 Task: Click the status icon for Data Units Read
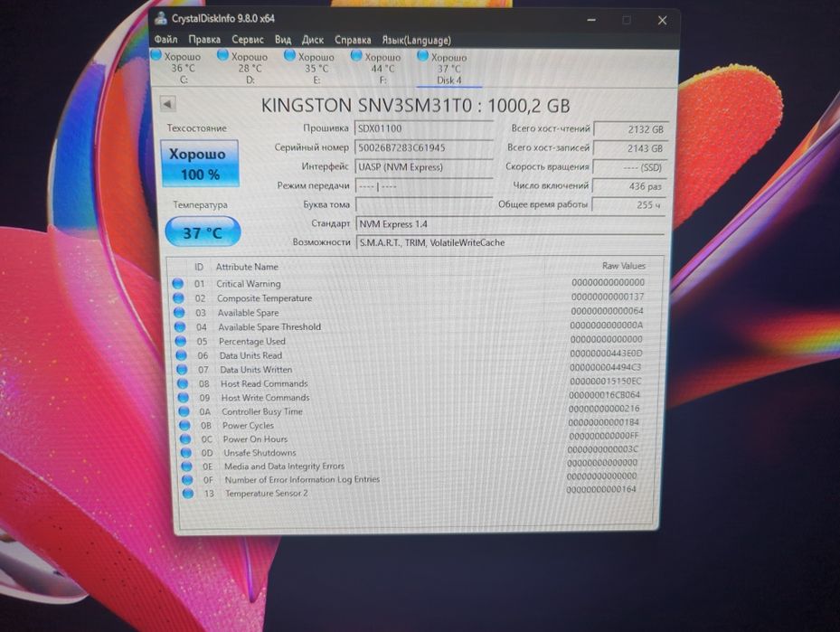click(181, 355)
